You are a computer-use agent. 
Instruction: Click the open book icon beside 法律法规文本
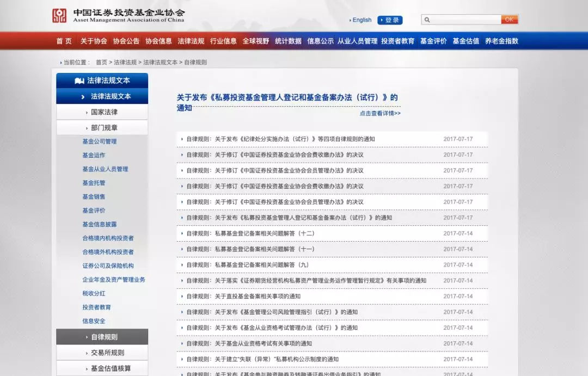(x=79, y=81)
